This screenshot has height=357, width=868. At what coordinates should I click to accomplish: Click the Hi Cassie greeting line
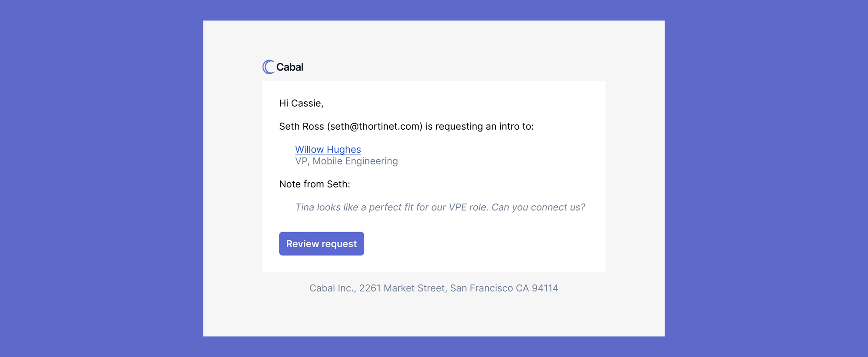[301, 103]
